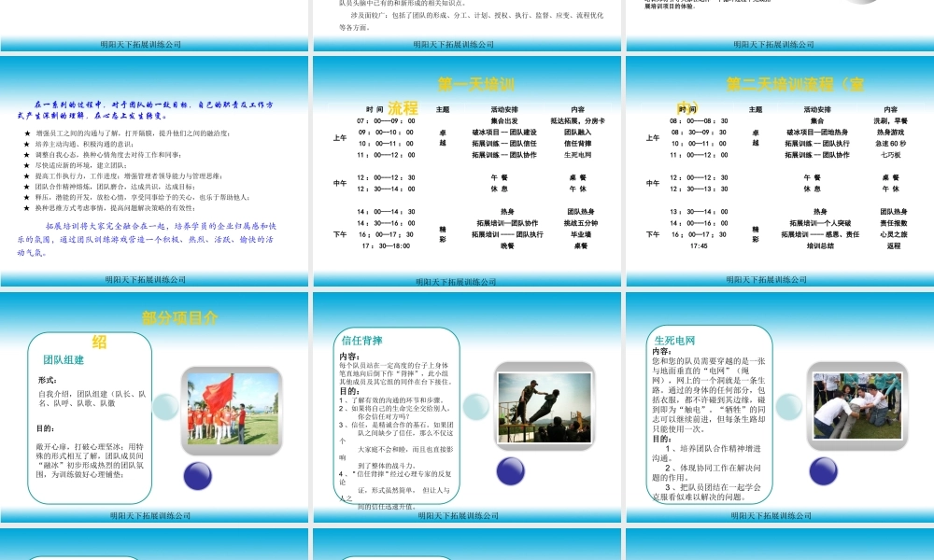Click 热身游戏 cell in second-day table
934x560 pixels.
pos(890,133)
